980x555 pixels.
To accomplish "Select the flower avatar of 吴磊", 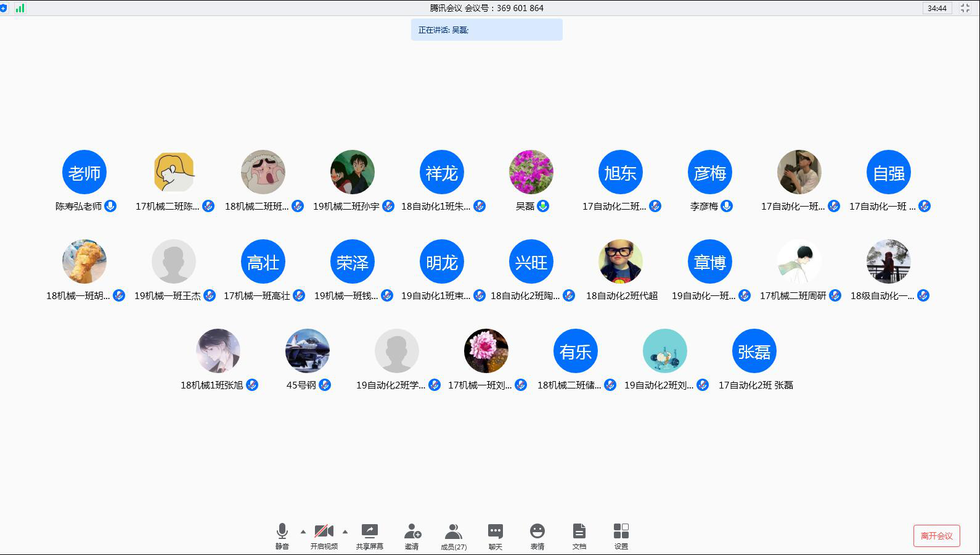I will coord(531,173).
